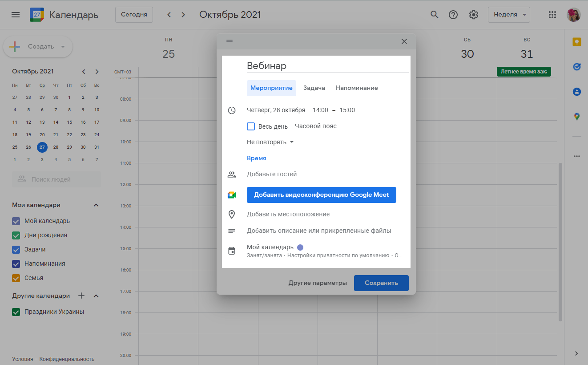
Task: Click the 'Сохранить' button
Action: tap(381, 283)
